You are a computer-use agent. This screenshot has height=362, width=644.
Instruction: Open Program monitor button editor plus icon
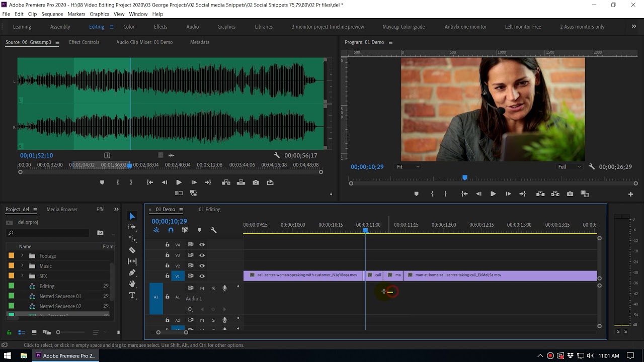click(x=630, y=194)
